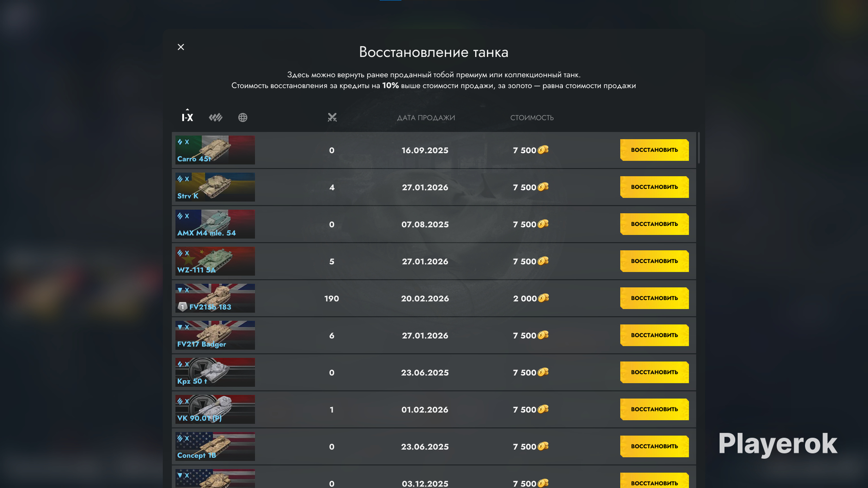
Task: Restore the WZ-111 5A tank
Action: click(x=654, y=261)
